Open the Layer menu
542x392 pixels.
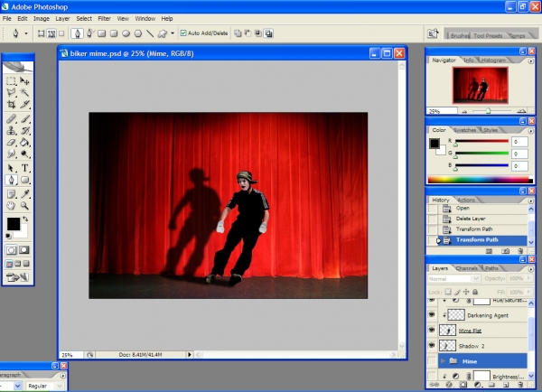62,19
